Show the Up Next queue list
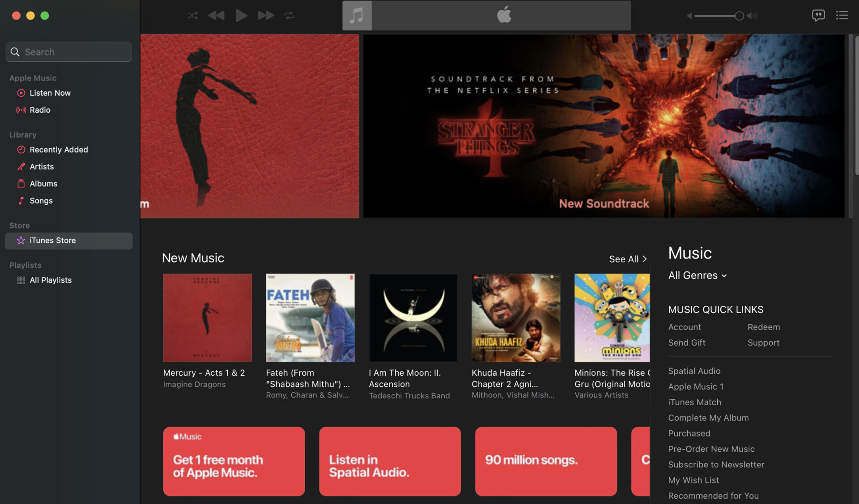Image resolution: width=859 pixels, height=504 pixels. click(842, 16)
